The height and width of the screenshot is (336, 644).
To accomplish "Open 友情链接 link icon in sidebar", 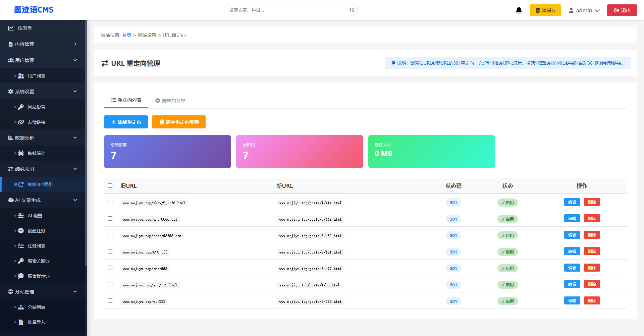I will pos(21,122).
